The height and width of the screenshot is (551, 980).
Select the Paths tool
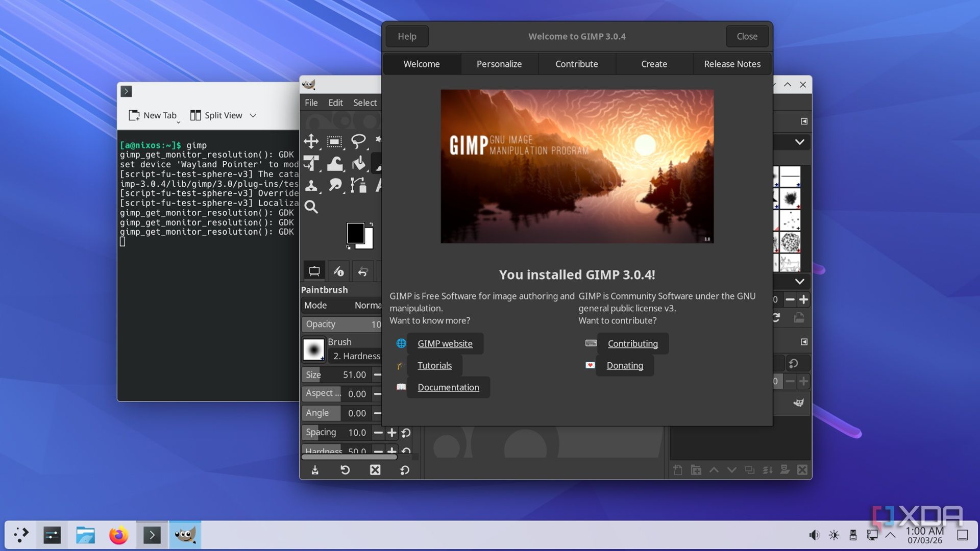[x=358, y=185]
